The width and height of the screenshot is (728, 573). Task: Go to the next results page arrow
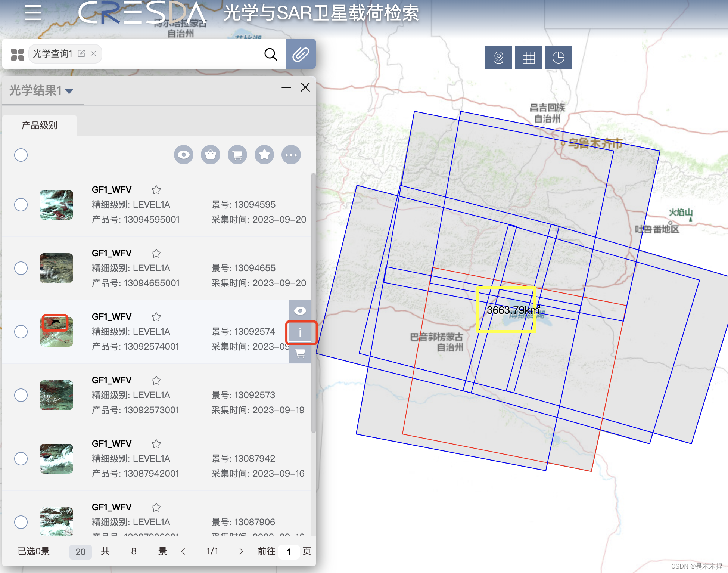[241, 551]
